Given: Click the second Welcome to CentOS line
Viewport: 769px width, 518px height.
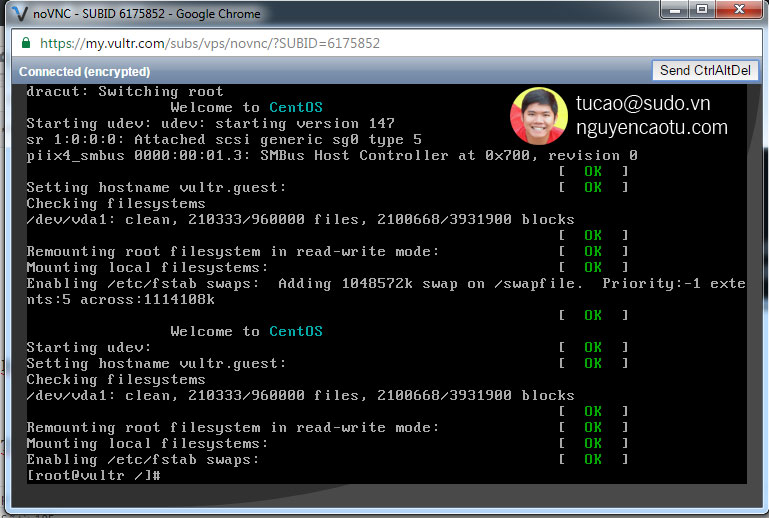Looking at the screenshot, I should [x=246, y=331].
